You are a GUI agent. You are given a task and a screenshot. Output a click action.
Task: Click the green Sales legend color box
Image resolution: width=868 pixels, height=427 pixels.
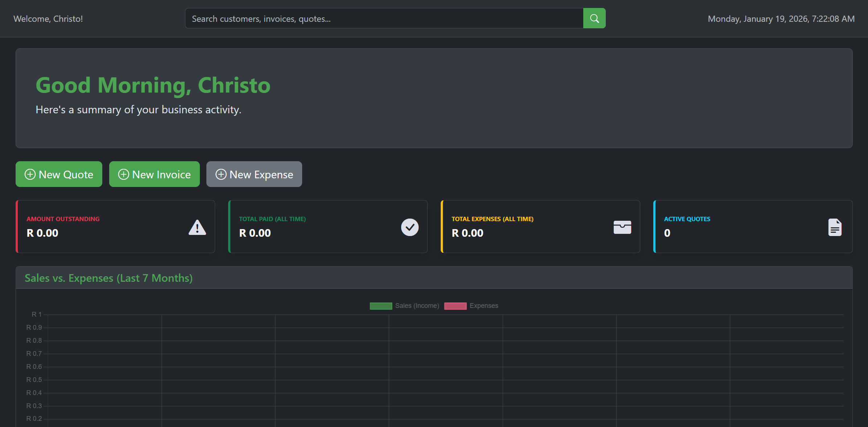[381, 306]
